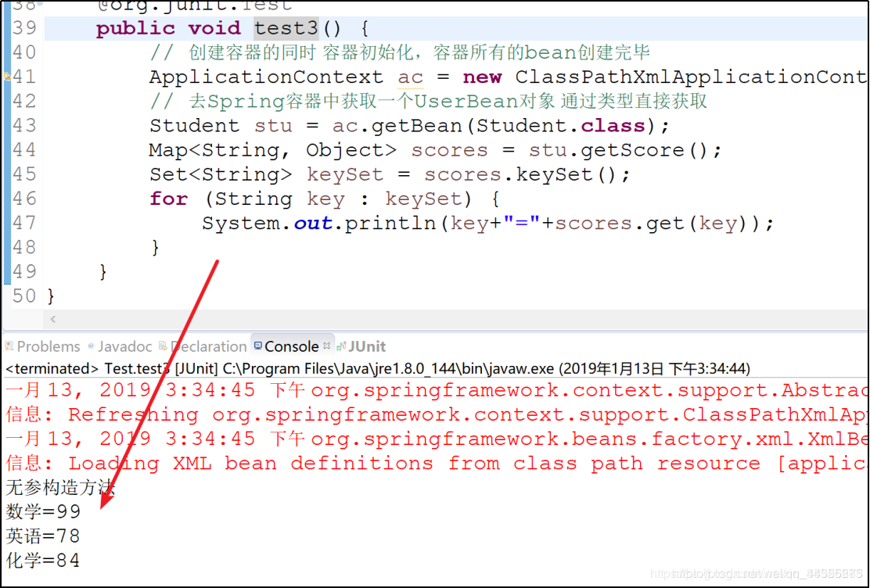Select the Declaration tab
Image resolution: width=870 pixels, height=588 pixels.
(203, 346)
